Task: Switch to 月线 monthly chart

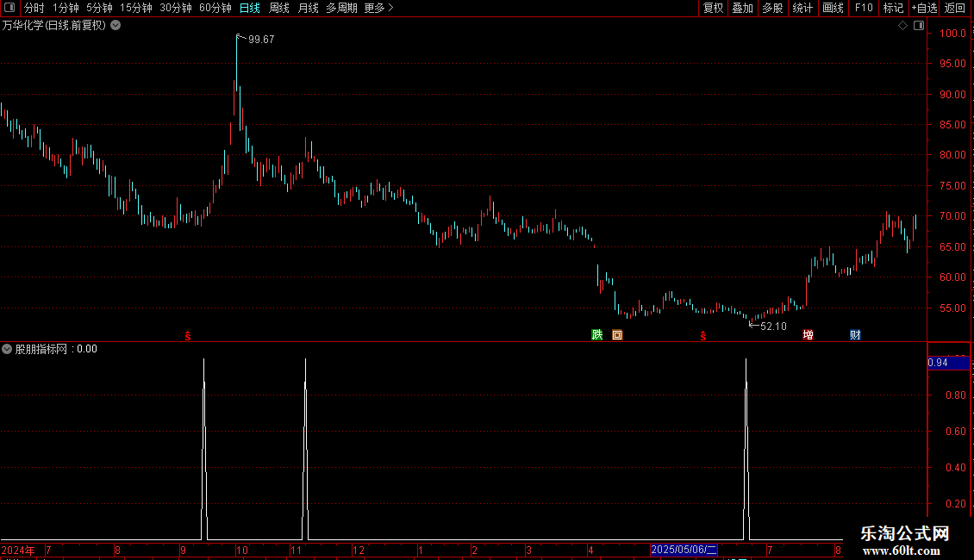Action: coord(308,8)
